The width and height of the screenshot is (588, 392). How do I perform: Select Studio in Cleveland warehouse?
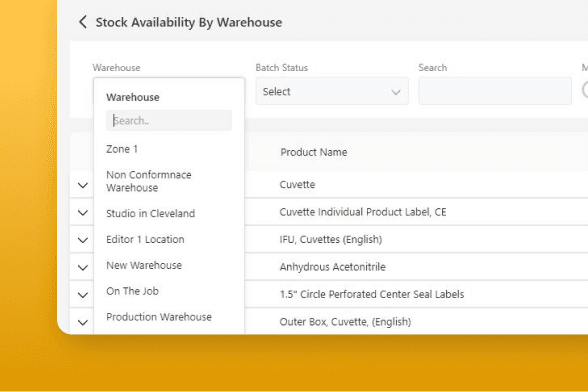pos(150,213)
